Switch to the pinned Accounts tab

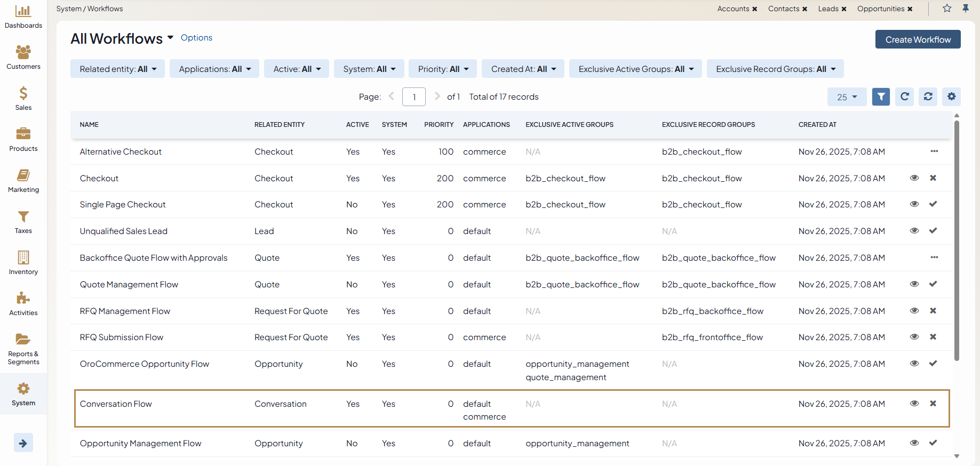coord(733,9)
